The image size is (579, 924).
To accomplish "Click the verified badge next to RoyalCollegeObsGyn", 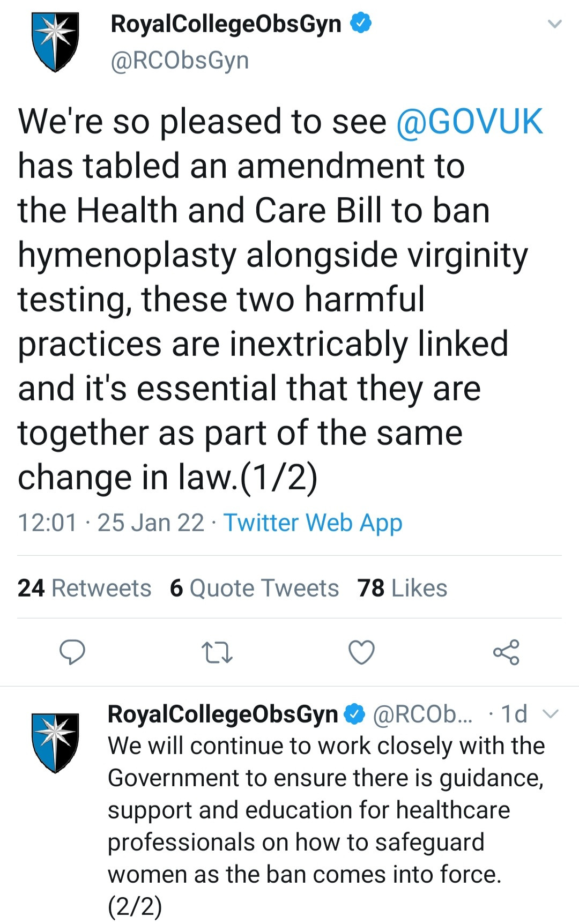I will [361, 23].
